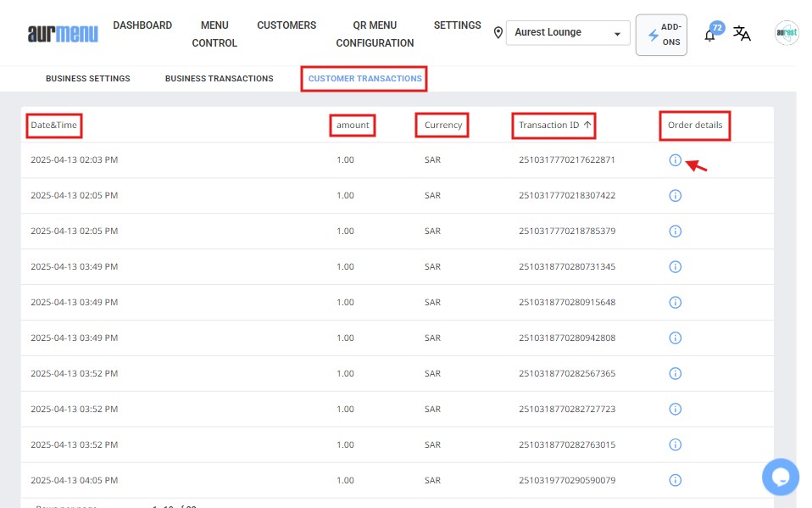
Task: Click the aurmenu logo
Action: (63, 34)
